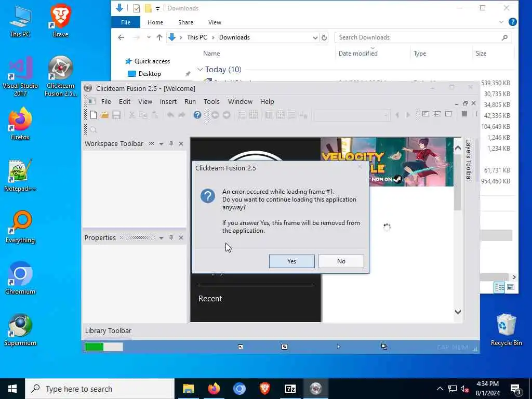Sort files by Name column
The height and width of the screenshot is (399, 532).
pyautogui.click(x=211, y=54)
